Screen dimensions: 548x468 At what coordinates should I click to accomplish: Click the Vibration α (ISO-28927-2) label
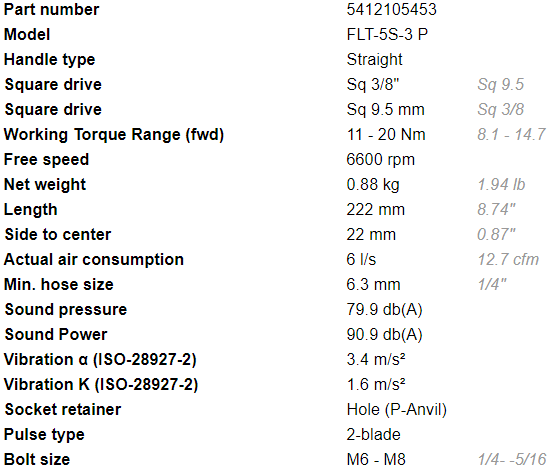coord(100,360)
